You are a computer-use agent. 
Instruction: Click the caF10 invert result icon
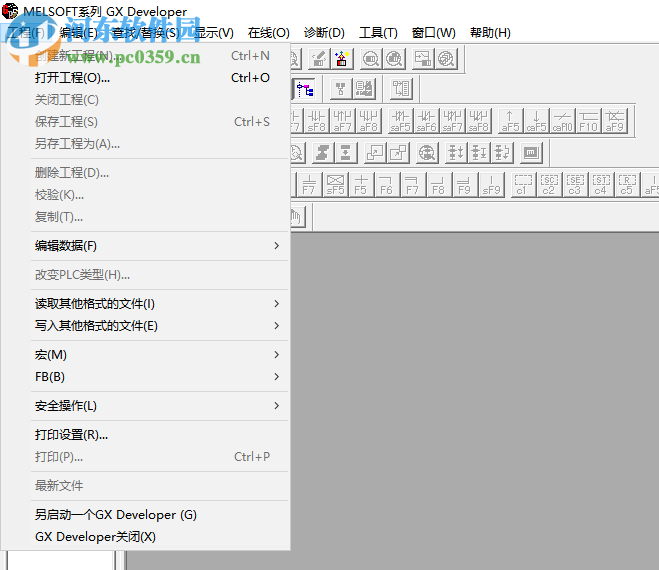(563, 121)
